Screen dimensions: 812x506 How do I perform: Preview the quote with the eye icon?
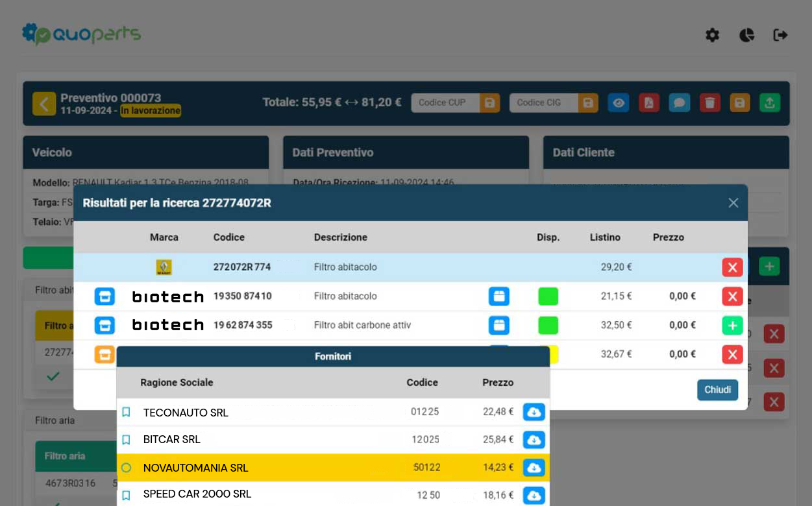point(619,102)
